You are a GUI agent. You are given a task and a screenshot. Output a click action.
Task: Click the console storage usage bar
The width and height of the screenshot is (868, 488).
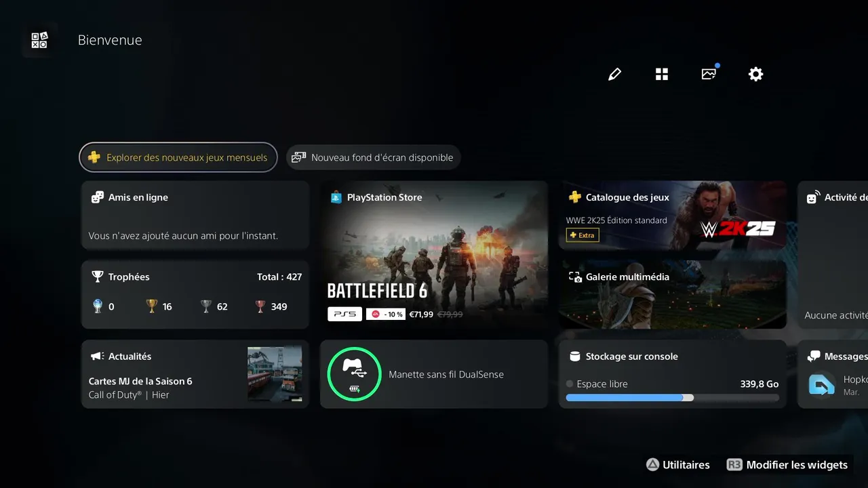[672, 398]
